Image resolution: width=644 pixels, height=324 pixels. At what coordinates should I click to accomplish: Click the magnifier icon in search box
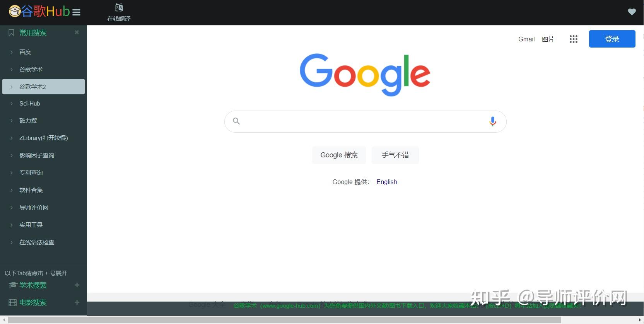(236, 121)
